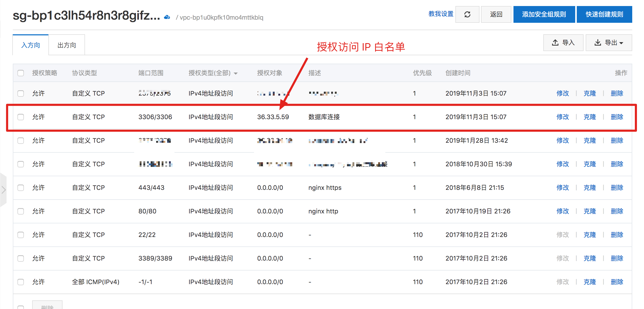Expand the left sidebar chevron handle

point(3,190)
